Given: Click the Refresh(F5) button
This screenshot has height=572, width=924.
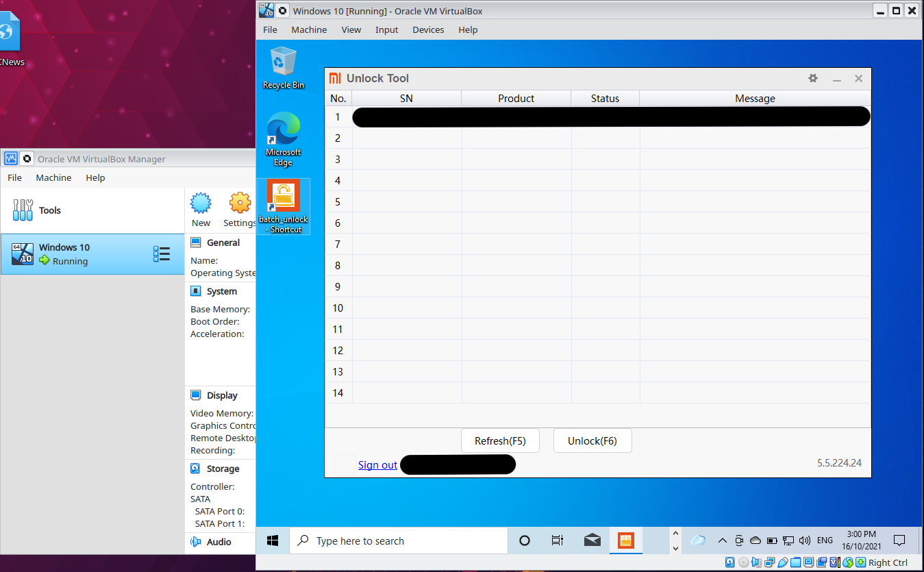Looking at the screenshot, I should click(500, 440).
